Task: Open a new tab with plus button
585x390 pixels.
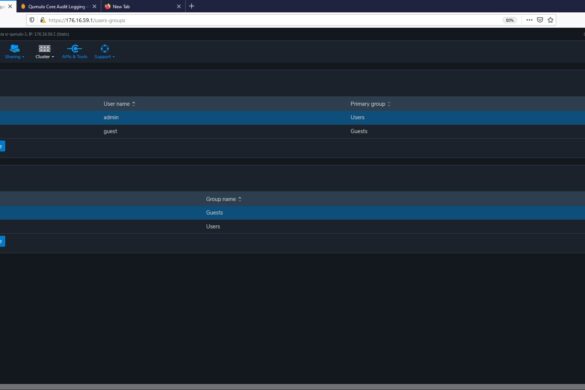Action: click(x=191, y=6)
